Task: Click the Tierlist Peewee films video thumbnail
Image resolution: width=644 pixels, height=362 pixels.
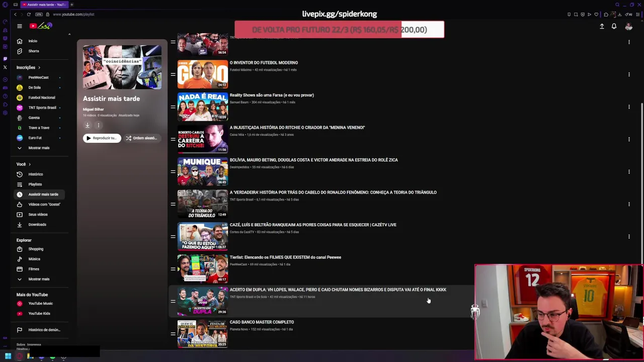Action: 202,268
